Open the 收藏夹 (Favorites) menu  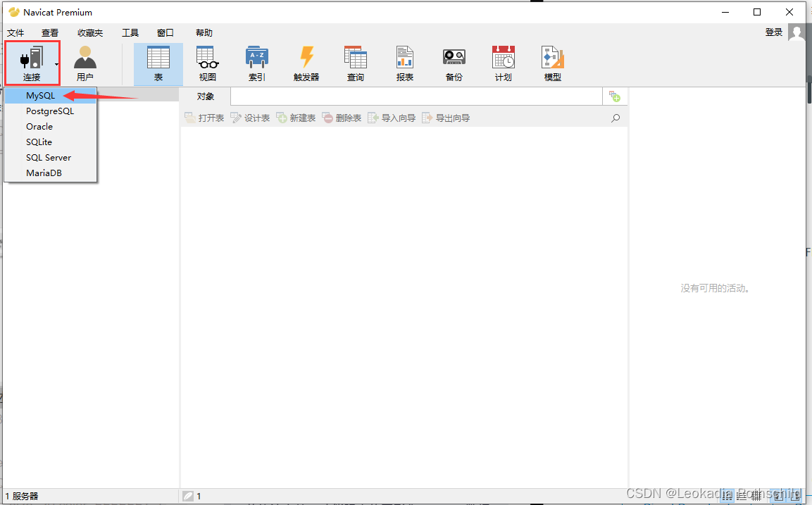point(90,32)
